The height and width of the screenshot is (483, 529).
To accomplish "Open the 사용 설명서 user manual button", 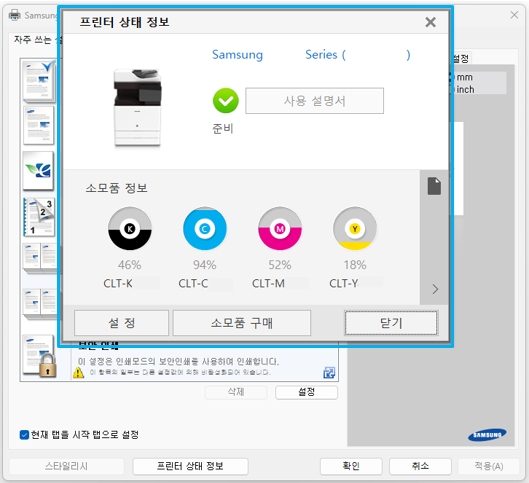I will [314, 101].
